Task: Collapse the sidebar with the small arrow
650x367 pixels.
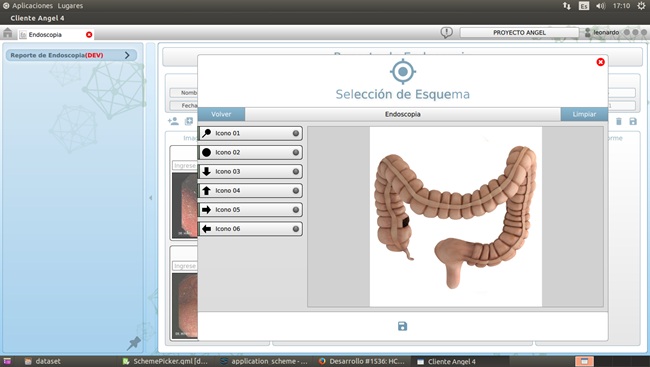Action: point(150,198)
